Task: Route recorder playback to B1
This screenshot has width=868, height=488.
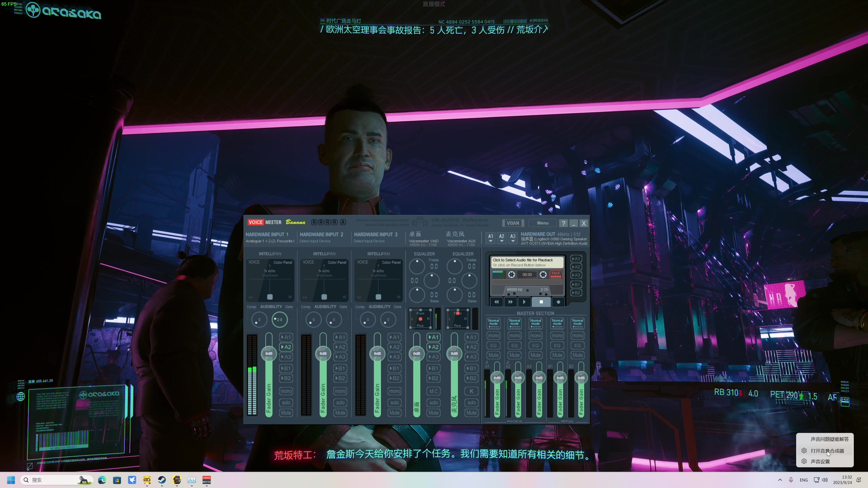Action: click(x=576, y=284)
